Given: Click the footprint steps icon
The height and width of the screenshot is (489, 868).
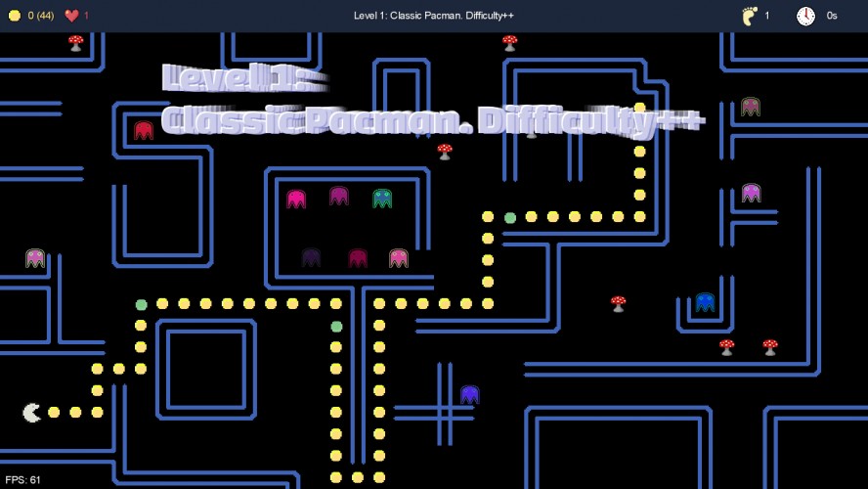Looking at the screenshot, I should click(749, 16).
